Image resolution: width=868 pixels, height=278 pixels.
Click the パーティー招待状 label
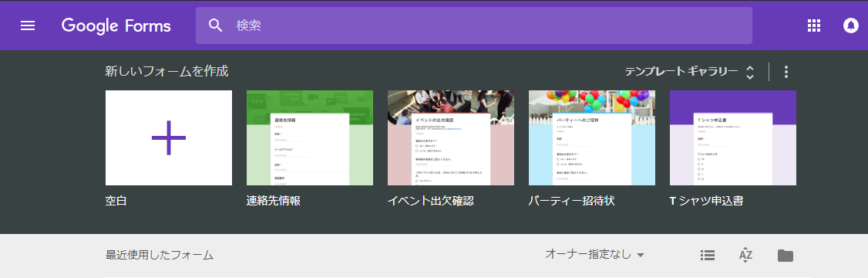(572, 201)
